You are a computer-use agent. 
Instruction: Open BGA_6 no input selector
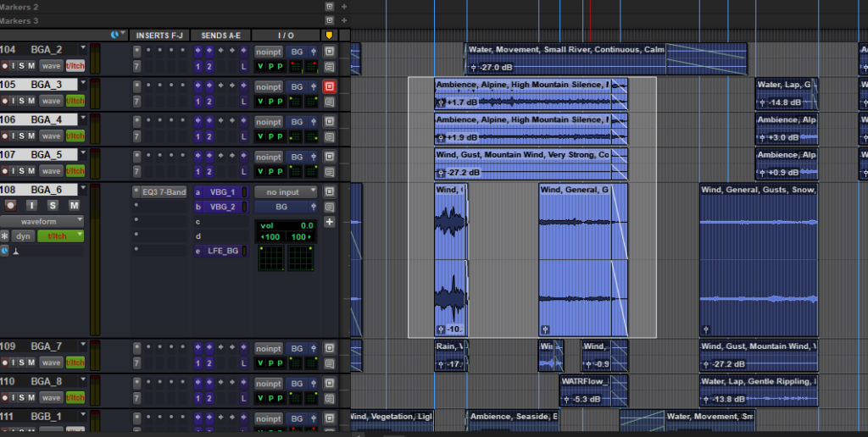tap(286, 192)
